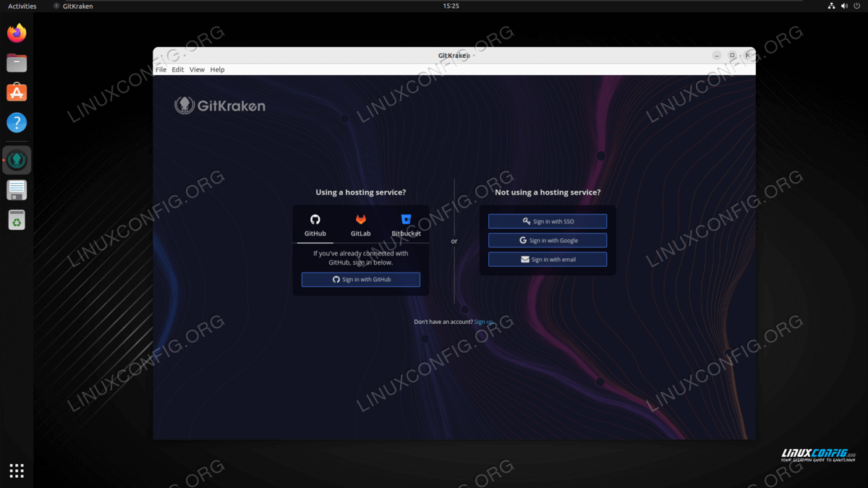This screenshot has height=488, width=868.
Task: Click the network icon in the top bar
Action: 832,6
